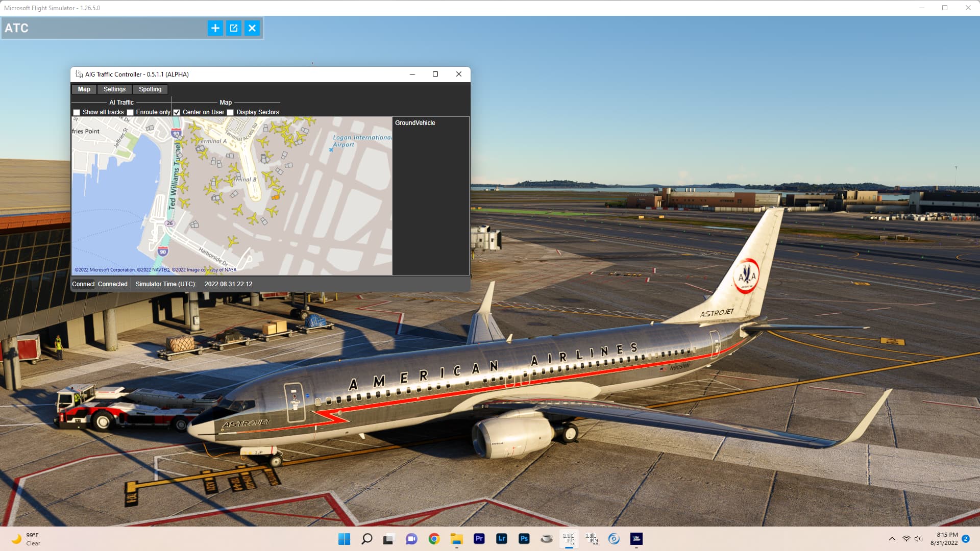
Task: Open notification center badge
Action: click(x=966, y=539)
